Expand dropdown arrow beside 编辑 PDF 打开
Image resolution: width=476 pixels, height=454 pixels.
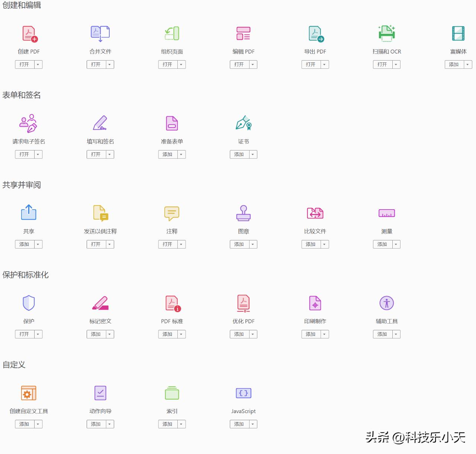point(253,65)
